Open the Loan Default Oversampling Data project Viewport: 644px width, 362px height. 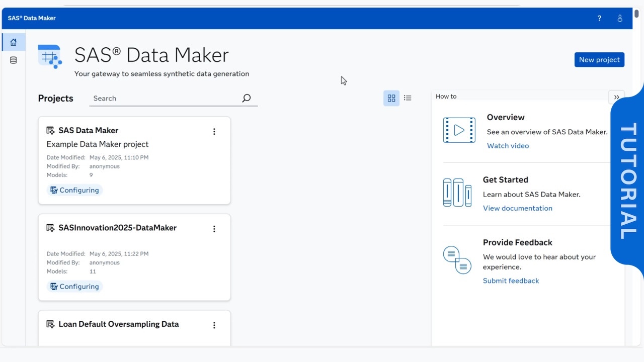click(x=118, y=324)
